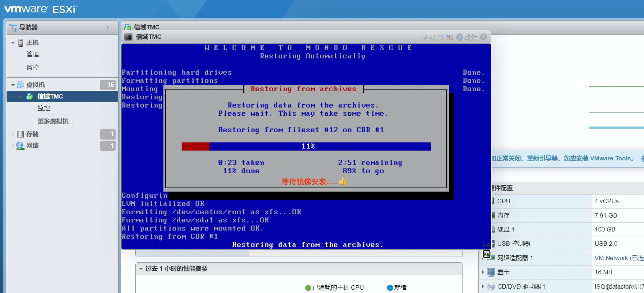
Task: Click the navigator panel header icon
Action: 13,27
